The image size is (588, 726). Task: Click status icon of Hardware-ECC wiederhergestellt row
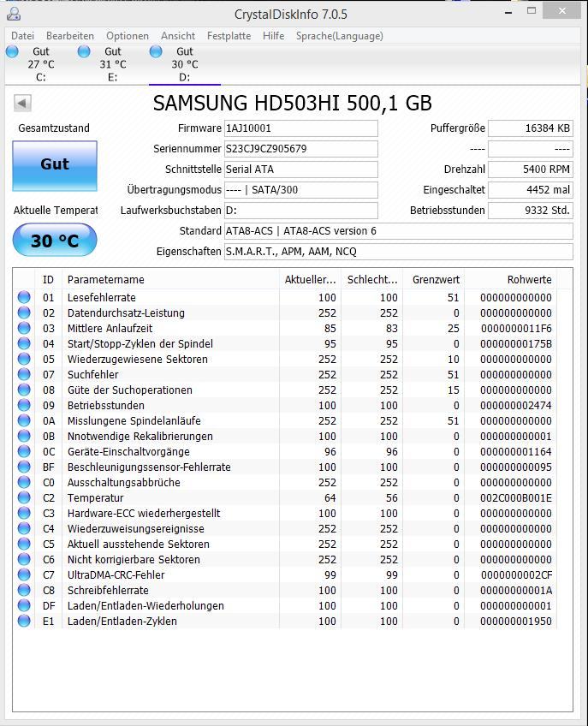point(24,513)
